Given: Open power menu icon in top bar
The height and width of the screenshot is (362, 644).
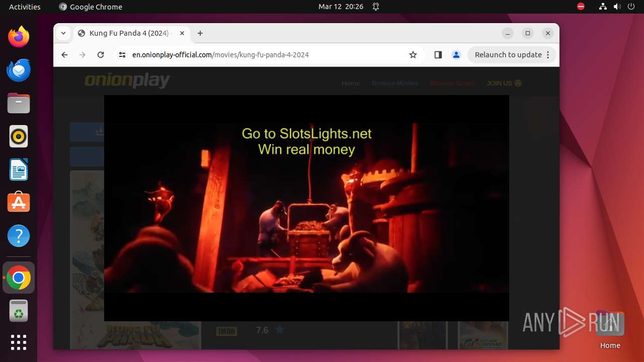Looking at the screenshot, I should [631, 7].
